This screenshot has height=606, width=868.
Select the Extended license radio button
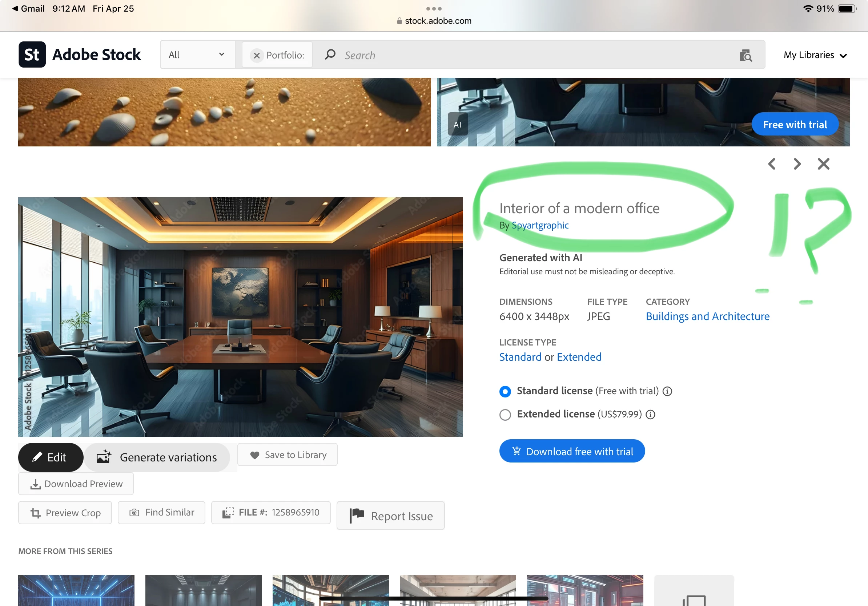click(505, 415)
